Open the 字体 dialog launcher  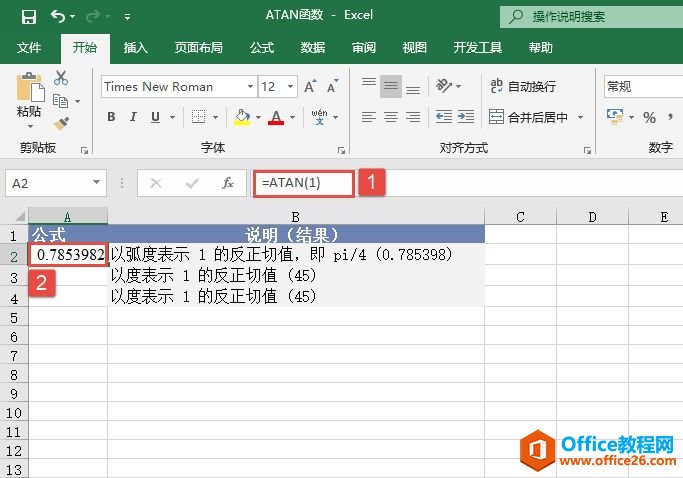pyautogui.click(x=341, y=151)
